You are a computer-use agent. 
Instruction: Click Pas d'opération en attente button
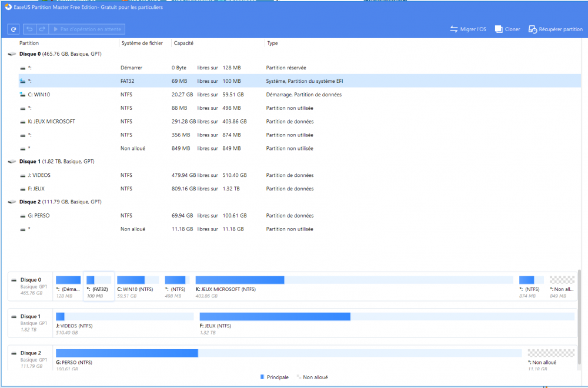click(x=88, y=29)
